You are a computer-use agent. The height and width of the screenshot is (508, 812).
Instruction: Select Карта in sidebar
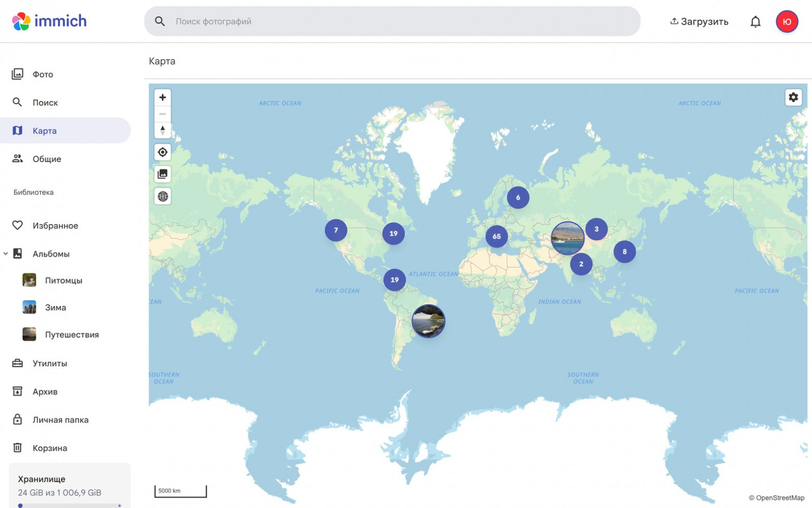click(x=66, y=130)
